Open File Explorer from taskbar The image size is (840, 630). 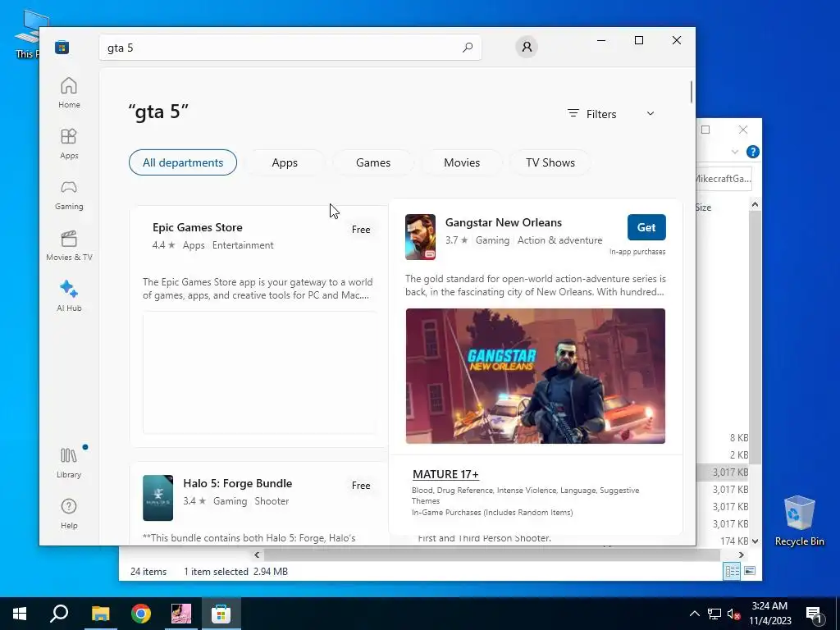pos(100,614)
